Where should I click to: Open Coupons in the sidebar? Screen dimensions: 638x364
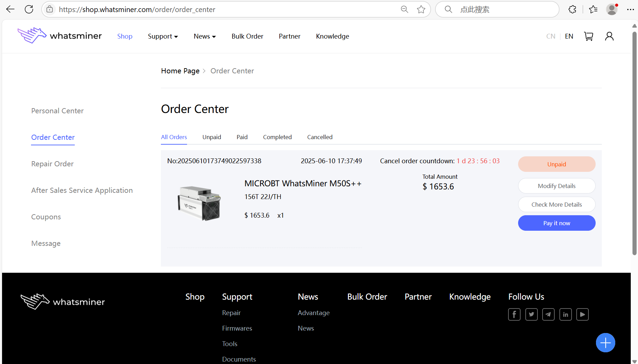click(x=46, y=217)
